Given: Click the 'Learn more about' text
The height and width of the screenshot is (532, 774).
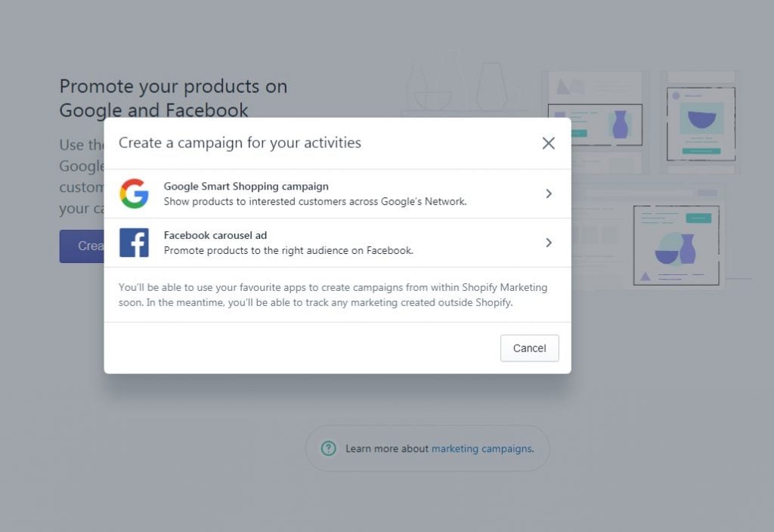Looking at the screenshot, I should 386,448.
